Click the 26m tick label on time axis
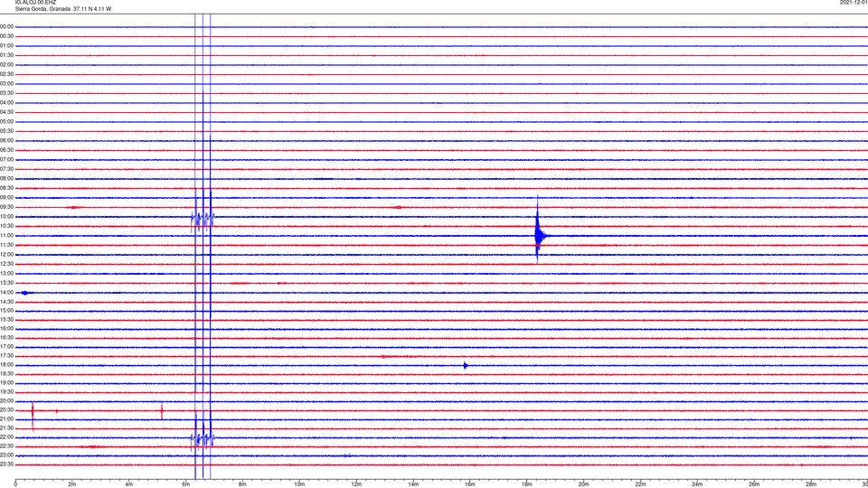Image resolution: width=868 pixels, height=488 pixels. click(754, 484)
